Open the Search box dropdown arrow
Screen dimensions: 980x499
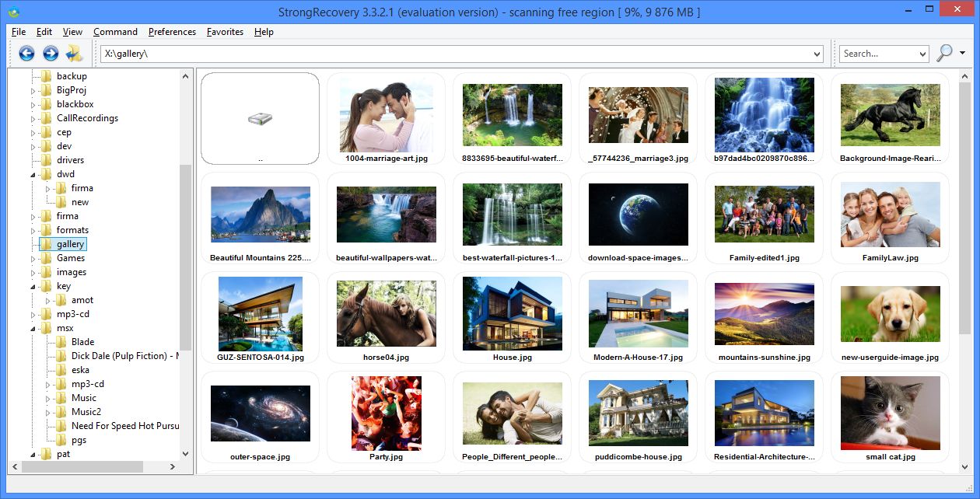coord(922,54)
